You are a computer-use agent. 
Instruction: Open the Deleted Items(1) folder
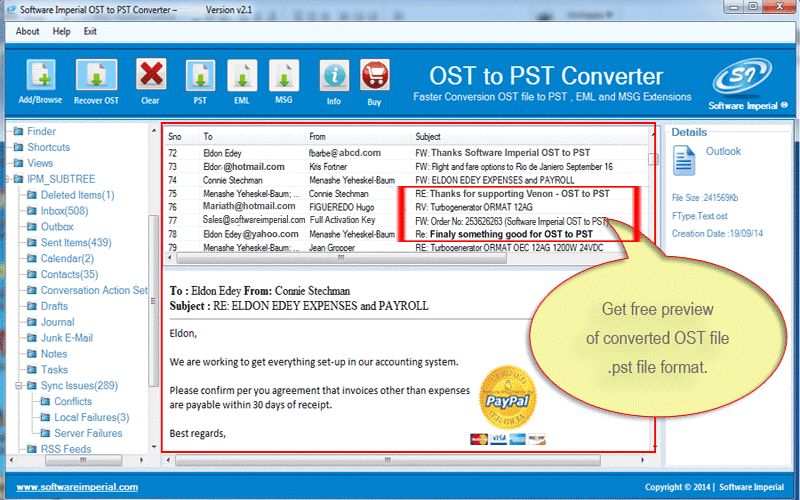pos(78,195)
